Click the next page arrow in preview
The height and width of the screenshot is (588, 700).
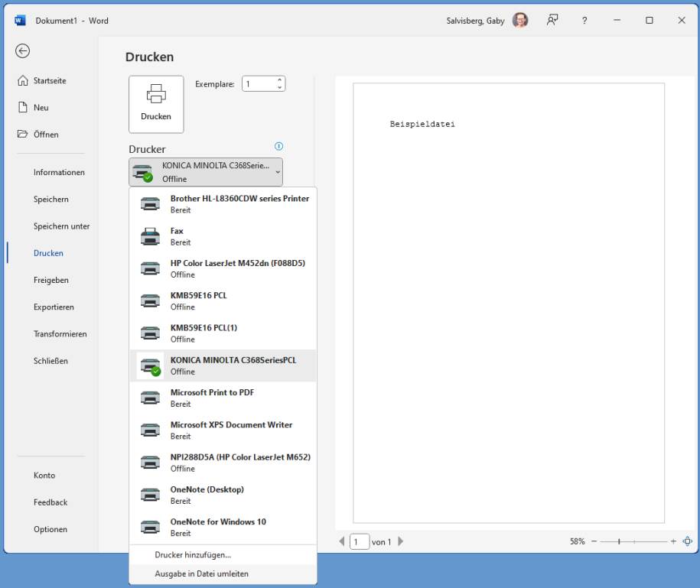click(x=399, y=541)
